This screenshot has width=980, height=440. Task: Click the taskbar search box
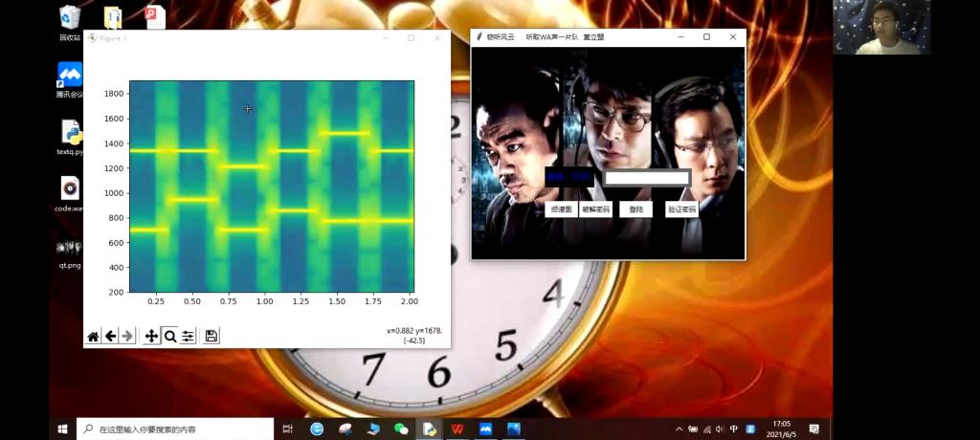[x=175, y=429]
